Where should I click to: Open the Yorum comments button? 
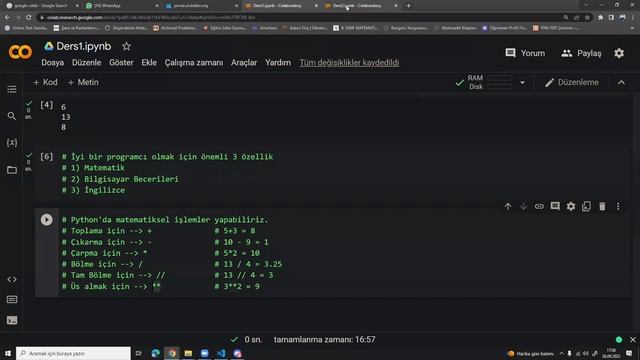point(525,53)
